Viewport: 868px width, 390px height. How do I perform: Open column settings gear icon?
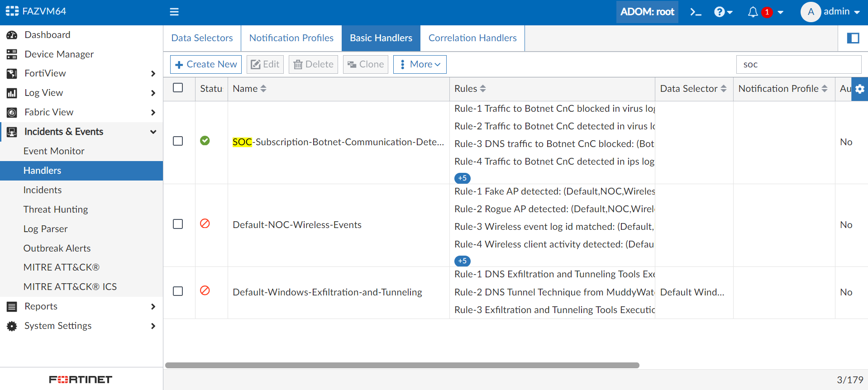pos(860,89)
